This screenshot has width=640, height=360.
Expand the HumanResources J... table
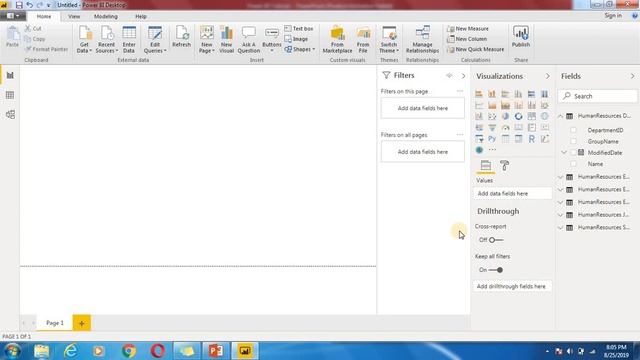click(560, 215)
